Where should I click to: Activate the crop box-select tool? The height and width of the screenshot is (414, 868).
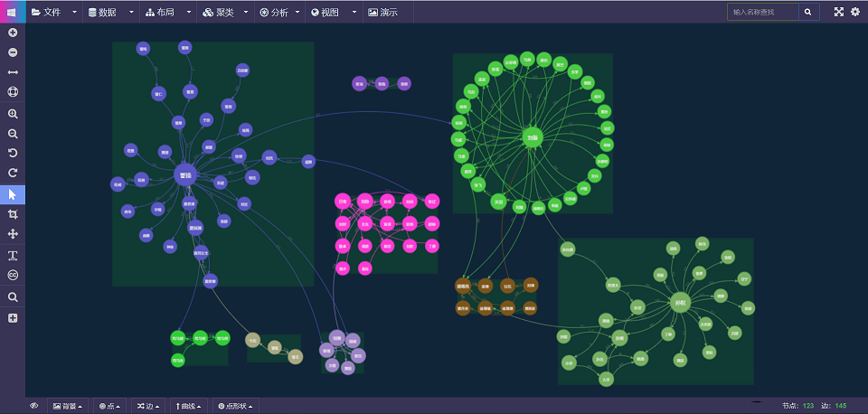point(13,214)
